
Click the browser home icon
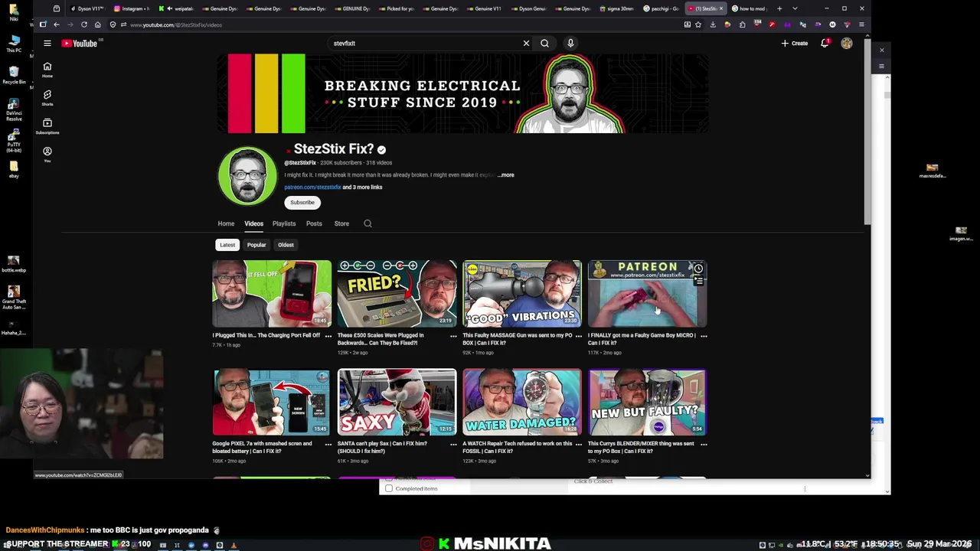(97, 24)
